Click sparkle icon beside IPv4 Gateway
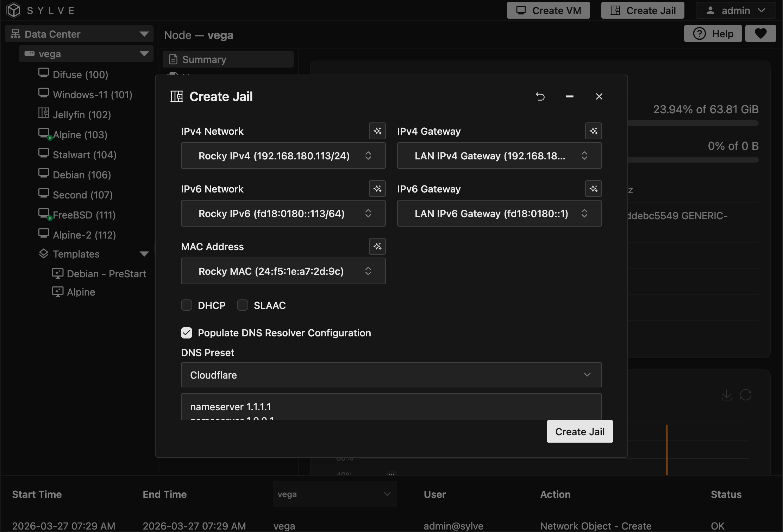This screenshot has height=532, width=783. [594, 131]
